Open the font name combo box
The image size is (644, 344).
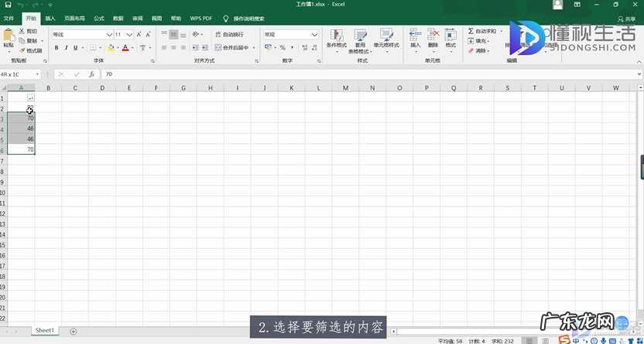tap(82, 35)
